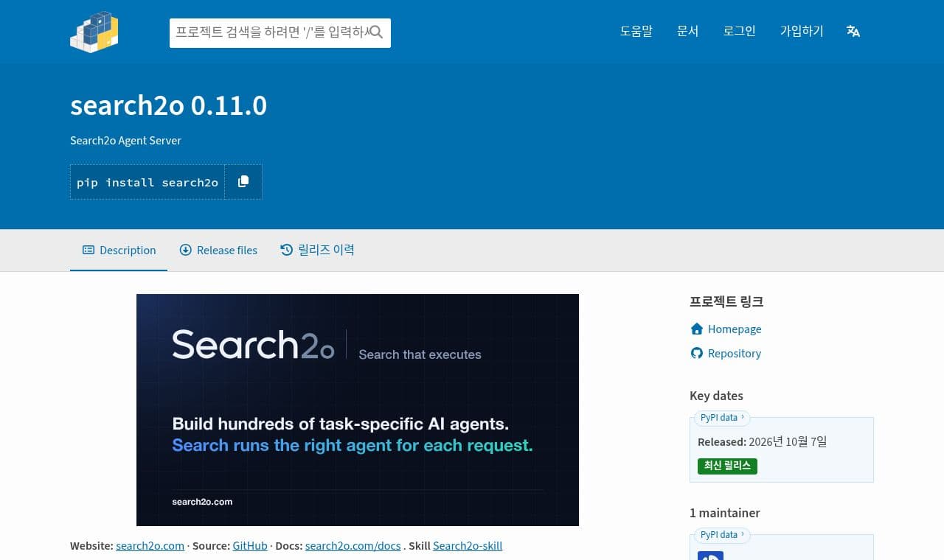Click the PyPI data badge under Key dates
Viewport: 944px width, 560px height.
coord(722,418)
